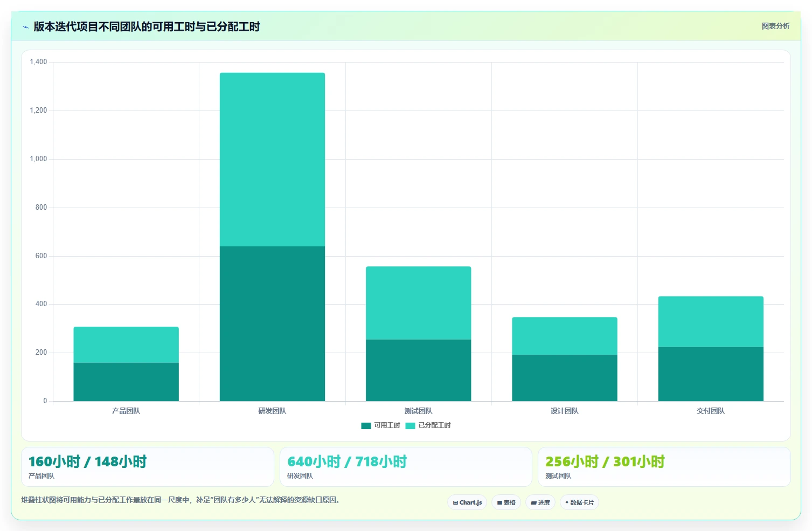
Task: Click the 交付团队 x-axis label
Action: click(x=711, y=411)
